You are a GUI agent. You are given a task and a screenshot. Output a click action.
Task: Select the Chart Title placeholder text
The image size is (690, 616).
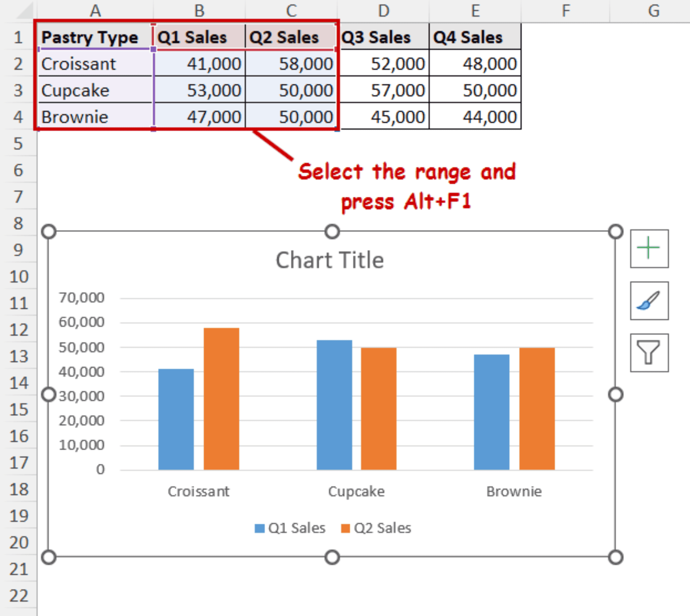[330, 259]
